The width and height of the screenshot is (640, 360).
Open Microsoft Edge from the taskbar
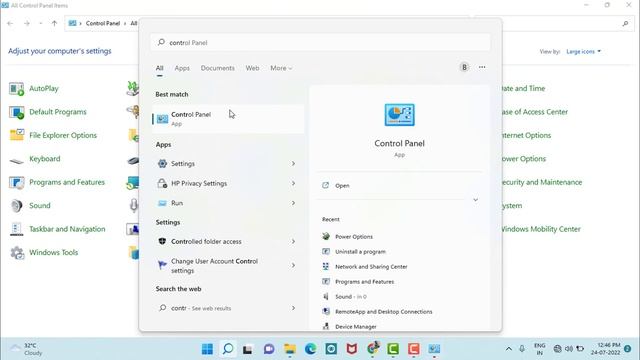point(311,349)
